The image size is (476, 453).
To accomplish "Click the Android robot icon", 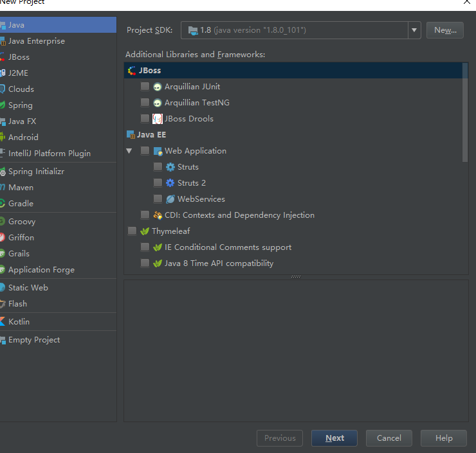I will click(3, 137).
